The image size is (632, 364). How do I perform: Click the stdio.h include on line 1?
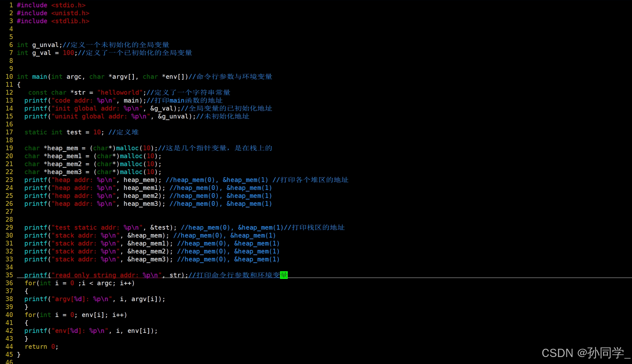point(68,5)
